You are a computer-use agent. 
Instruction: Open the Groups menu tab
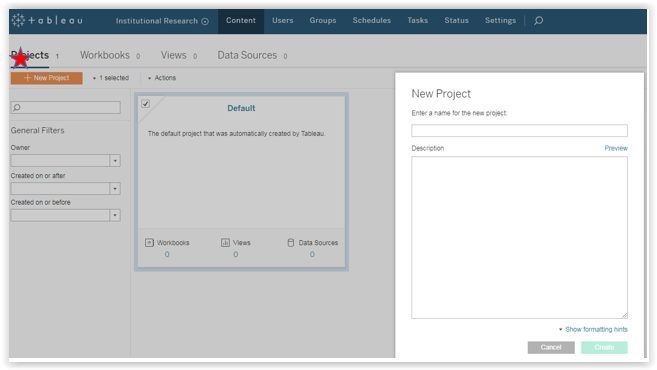pyautogui.click(x=323, y=21)
